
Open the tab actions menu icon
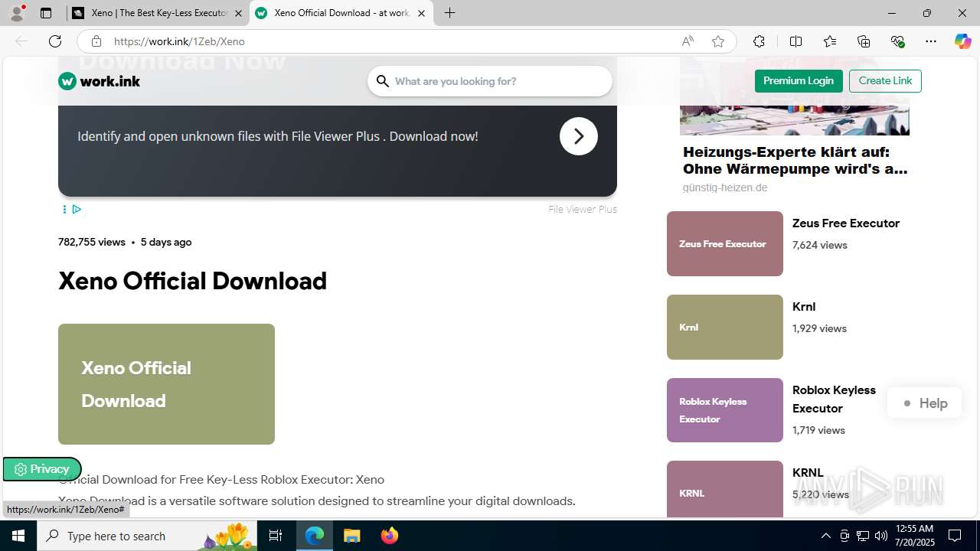[x=46, y=13]
